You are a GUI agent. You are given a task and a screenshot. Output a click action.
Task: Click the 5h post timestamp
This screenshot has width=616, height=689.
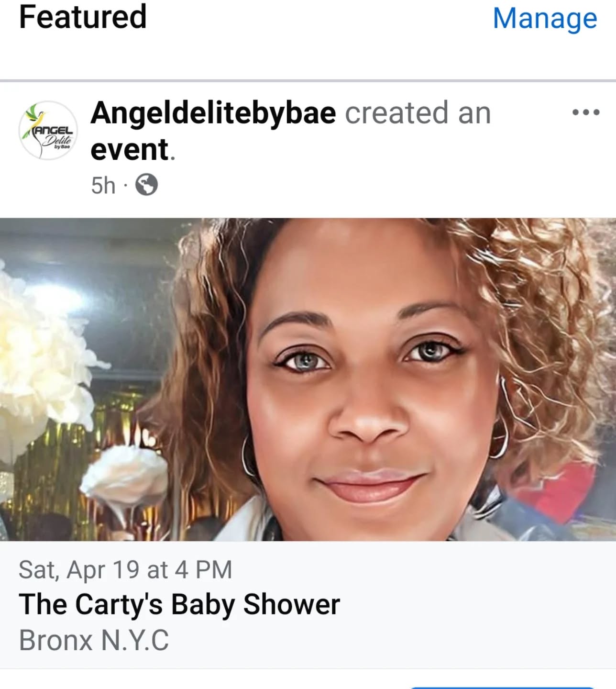tap(103, 186)
